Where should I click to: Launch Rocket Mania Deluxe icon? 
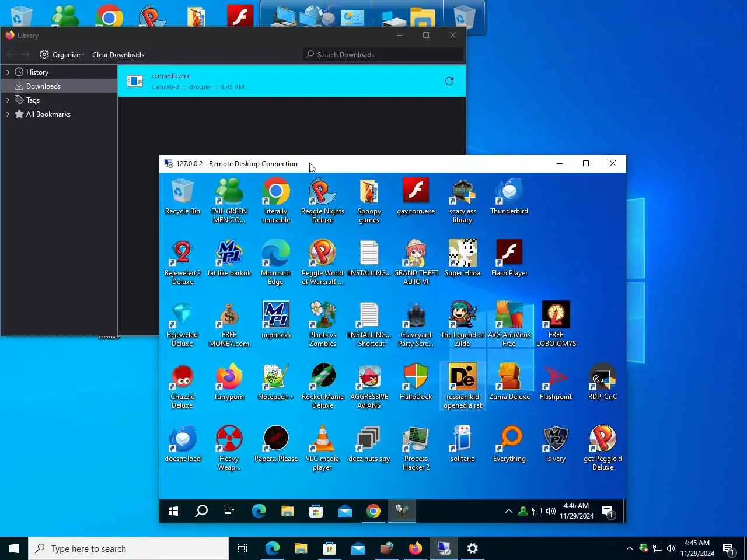tap(322, 386)
